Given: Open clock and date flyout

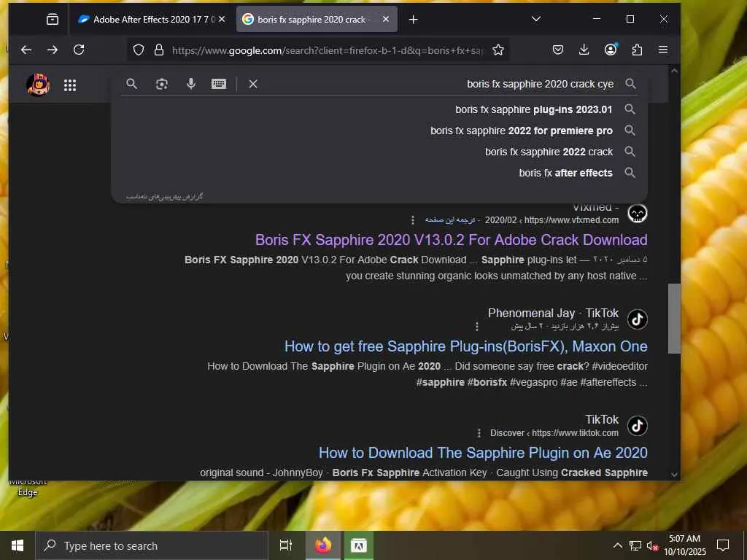Looking at the screenshot, I should [x=684, y=545].
